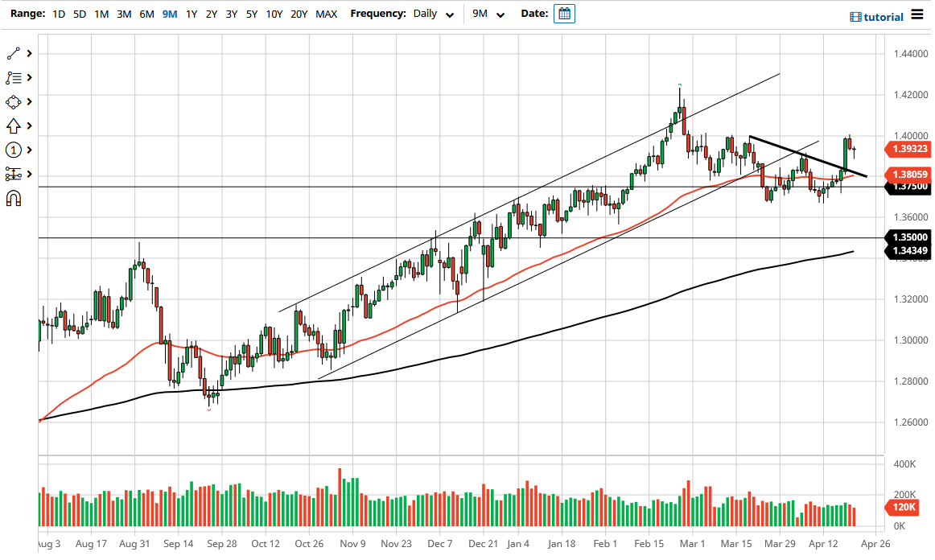The height and width of the screenshot is (560, 935).
Task: Set range to 10Y
Action: coord(274,14)
